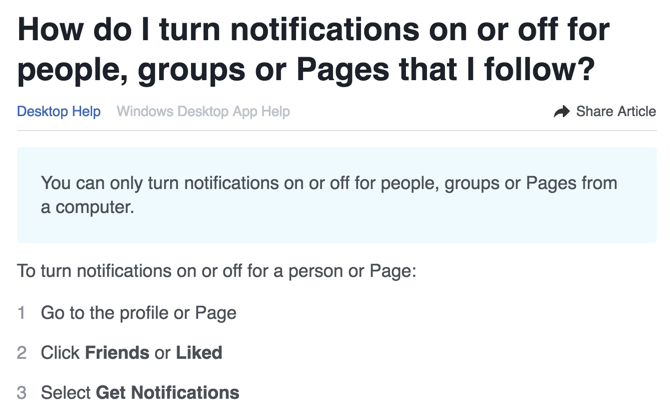Image resolution: width=670 pixels, height=415 pixels.
Task: Click step 1 "Go to the profile or Page"
Action: [138, 313]
